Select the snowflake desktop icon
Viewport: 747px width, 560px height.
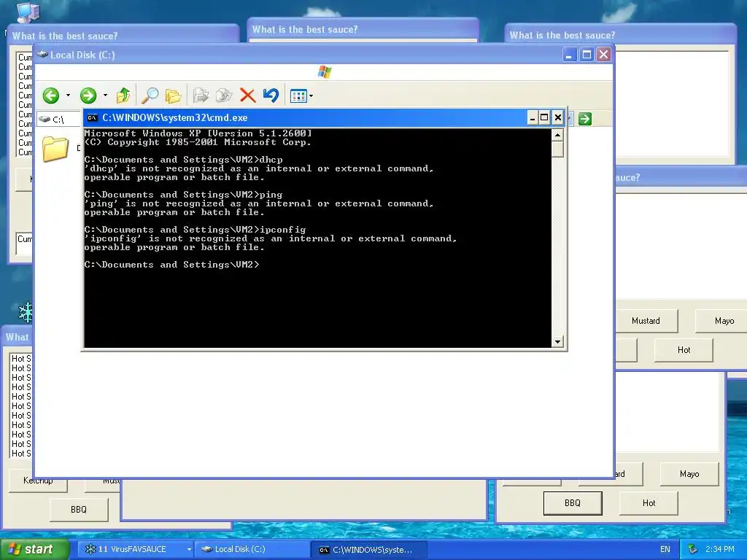pos(26,313)
